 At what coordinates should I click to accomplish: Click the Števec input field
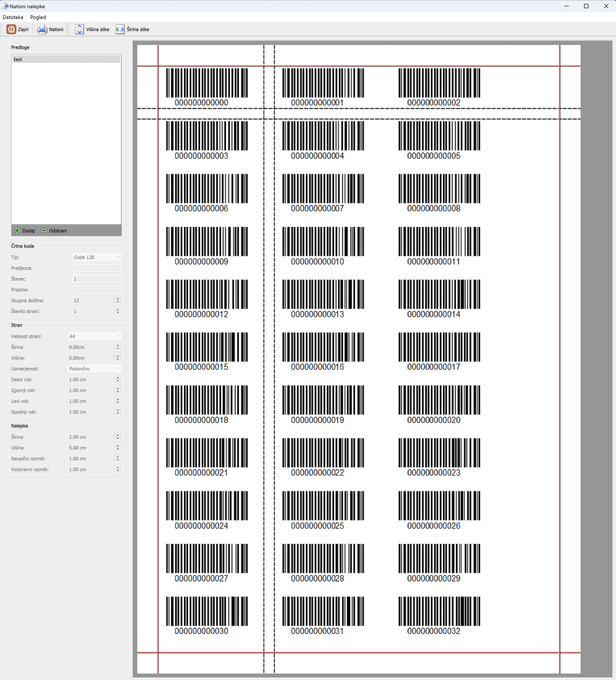[x=97, y=279]
